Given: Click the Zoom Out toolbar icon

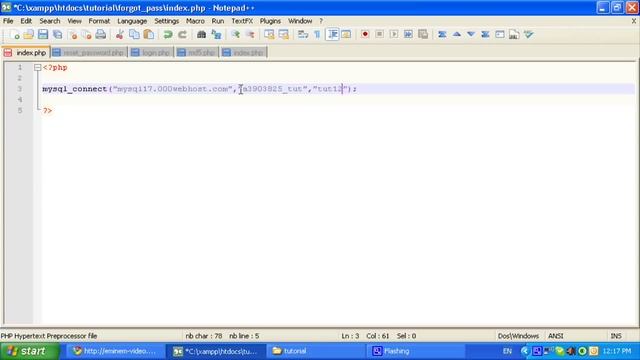Looking at the screenshot, I should point(250,35).
